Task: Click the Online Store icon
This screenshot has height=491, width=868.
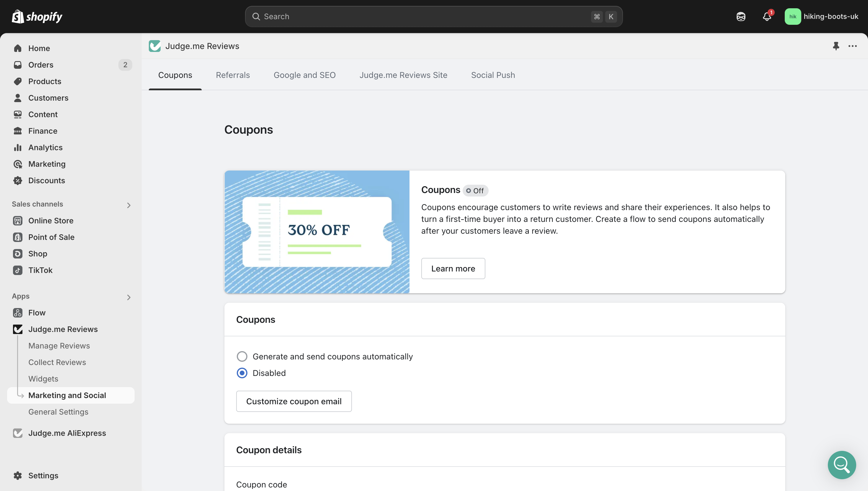Action: [18, 220]
